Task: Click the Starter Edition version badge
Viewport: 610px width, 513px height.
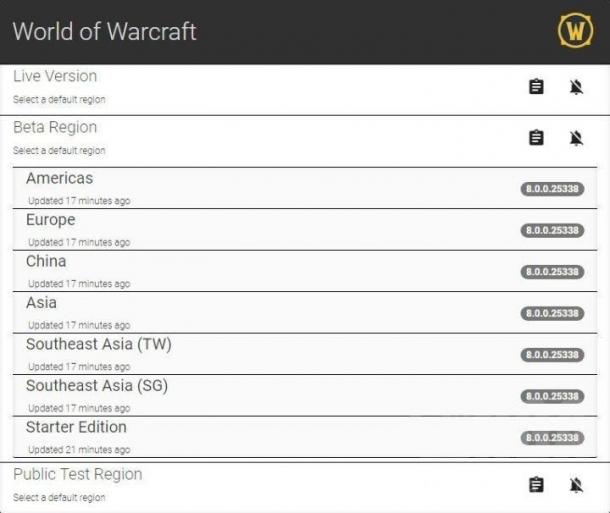Action: pos(552,438)
